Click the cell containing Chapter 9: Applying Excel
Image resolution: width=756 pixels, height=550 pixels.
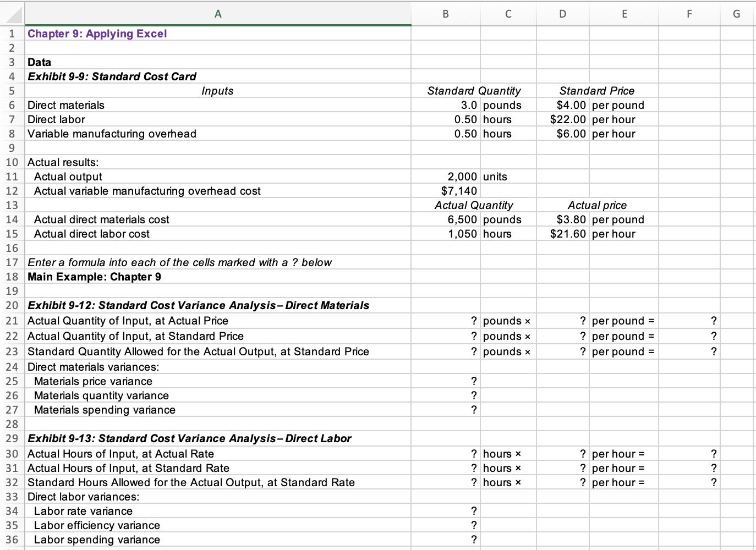tap(97, 34)
